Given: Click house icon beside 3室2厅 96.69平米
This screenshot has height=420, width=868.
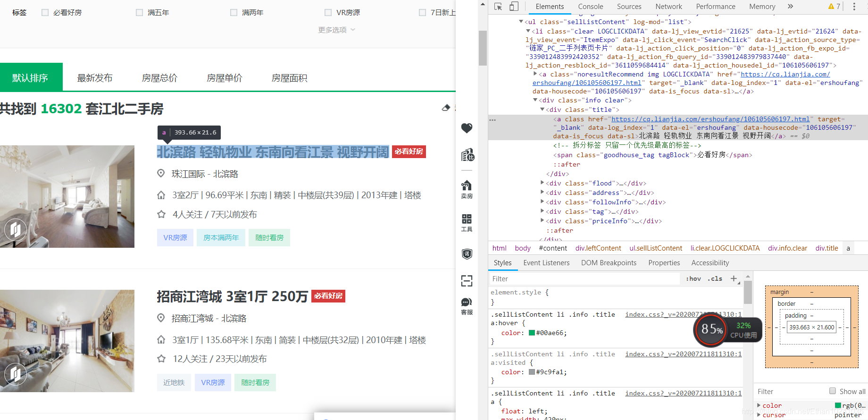Looking at the screenshot, I should (x=161, y=195).
